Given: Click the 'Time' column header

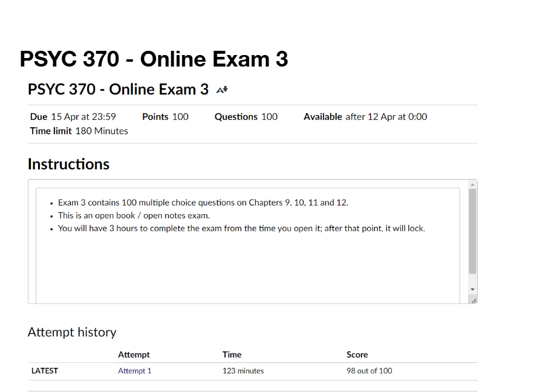Looking at the screenshot, I should 232,354.
